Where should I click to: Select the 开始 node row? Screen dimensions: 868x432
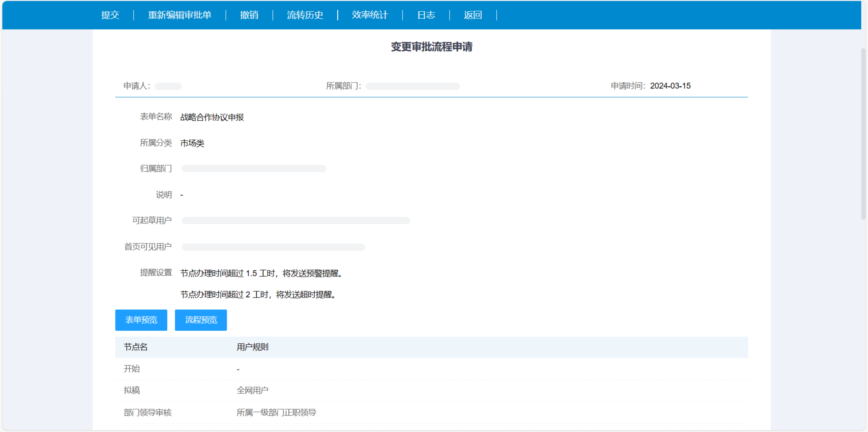431,369
